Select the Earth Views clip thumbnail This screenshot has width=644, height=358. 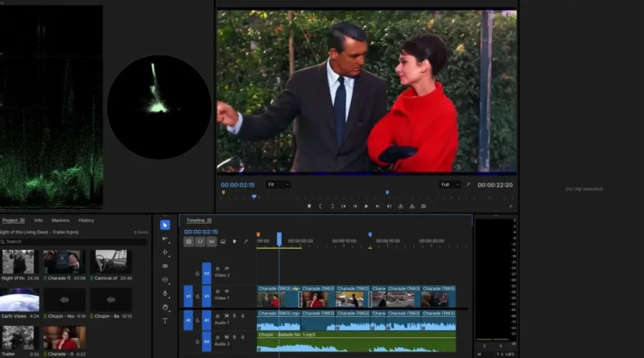point(19,300)
